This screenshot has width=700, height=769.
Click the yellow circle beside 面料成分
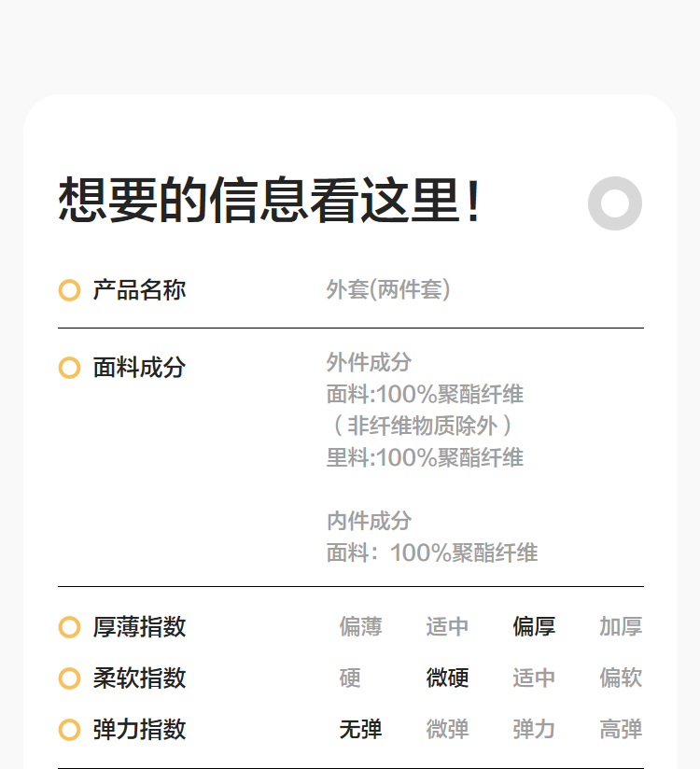pos(69,368)
